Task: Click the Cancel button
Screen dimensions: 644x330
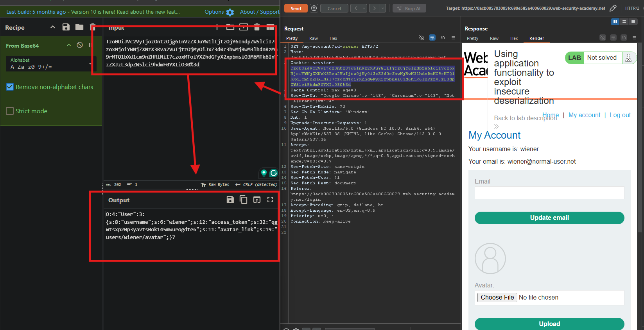Action: pos(334,8)
